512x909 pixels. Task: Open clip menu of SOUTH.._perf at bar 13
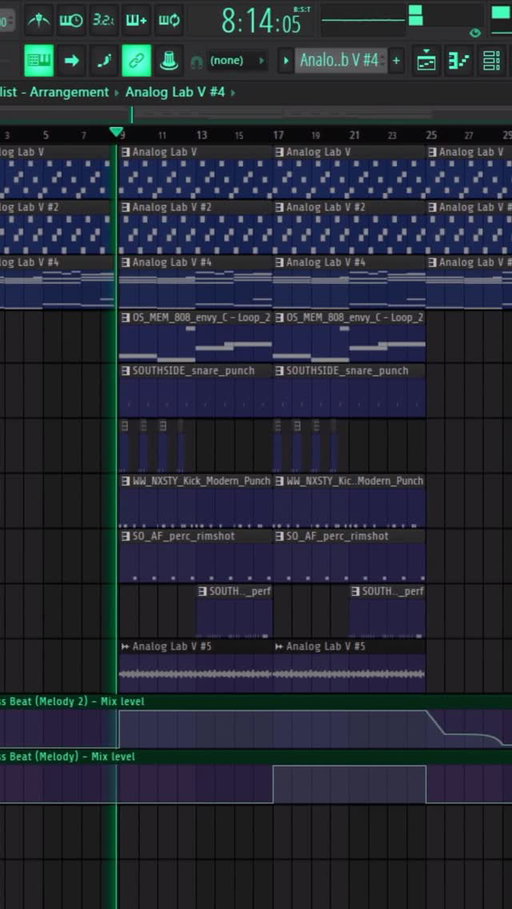[202, 591]
